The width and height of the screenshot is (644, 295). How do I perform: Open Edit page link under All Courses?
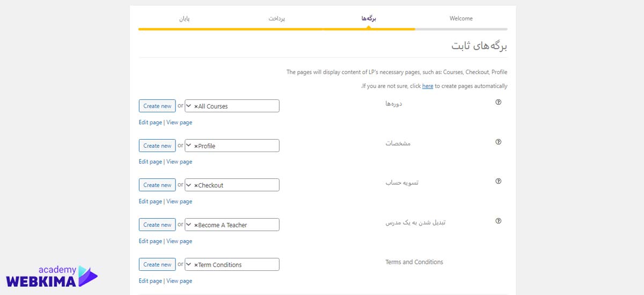click(x=150, y=123)
